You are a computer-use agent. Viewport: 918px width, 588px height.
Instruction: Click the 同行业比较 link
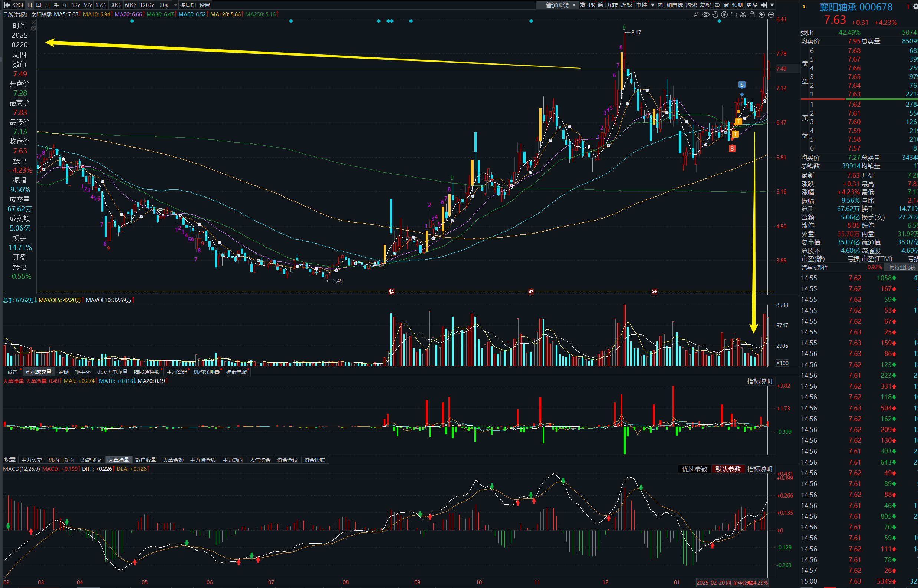902,267
